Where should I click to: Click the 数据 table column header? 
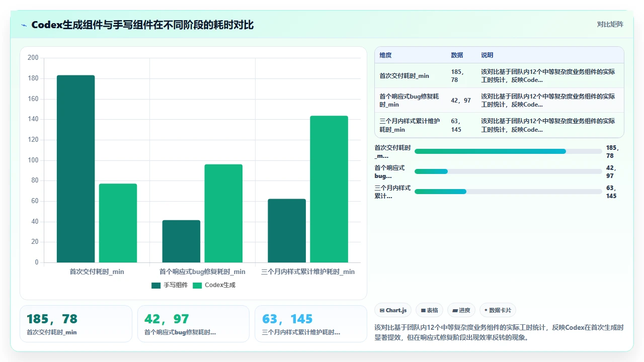[x=457, y=55]
